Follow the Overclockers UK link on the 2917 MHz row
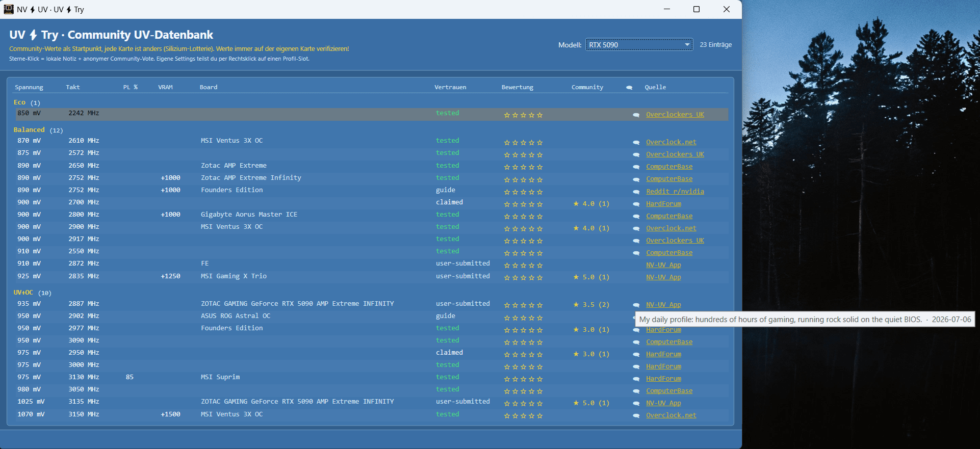The width and height of the screenshot is (980, 449). click(x=675, y=241)
